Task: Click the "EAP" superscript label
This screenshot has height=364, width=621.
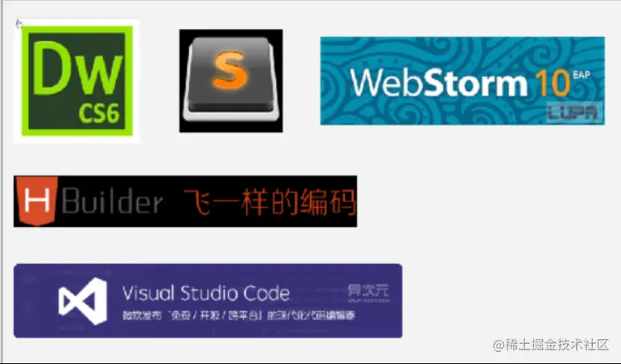Action: (582, 75)
